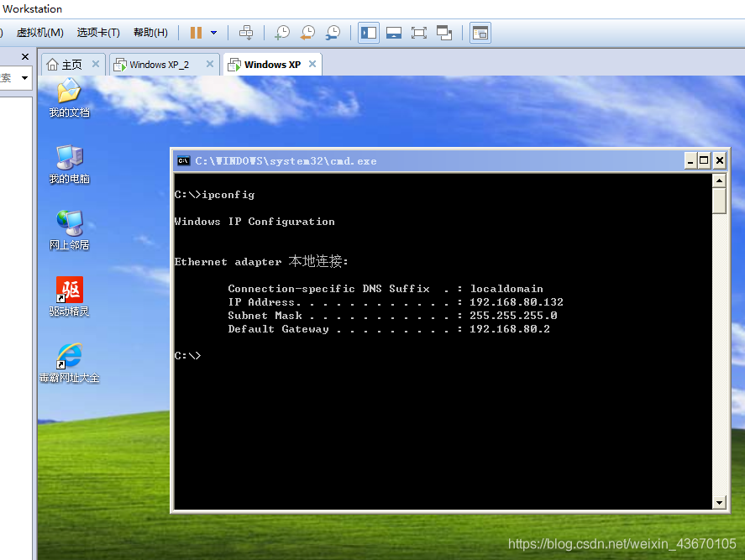Click the send Ctrl+Alt+Del icon
This screenshot has width=745, height=560.
(x=246, y=33)
